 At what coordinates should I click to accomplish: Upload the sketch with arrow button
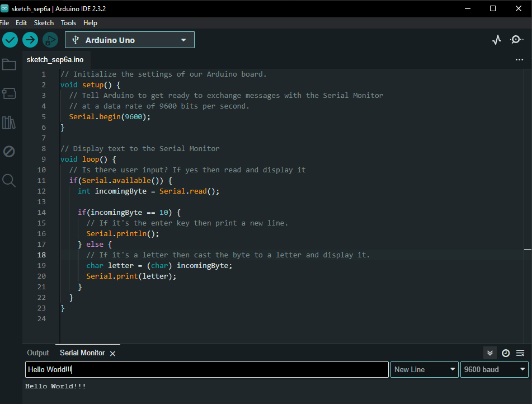(x=30, y=40)
